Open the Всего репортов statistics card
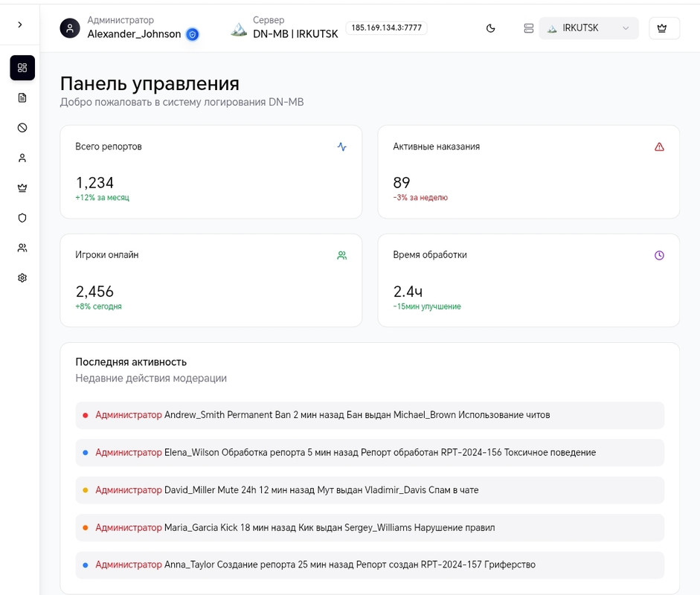The height and width of the screenshot is (595, 700). 211,171
